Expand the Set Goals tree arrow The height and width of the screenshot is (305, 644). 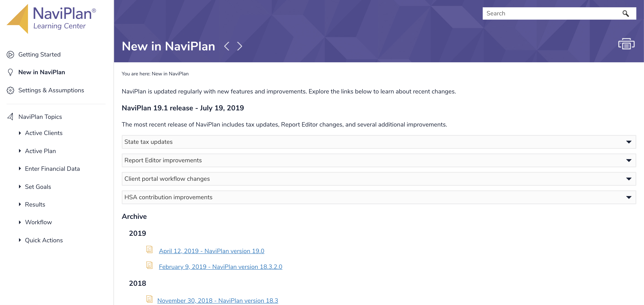[x=20, y=187]
